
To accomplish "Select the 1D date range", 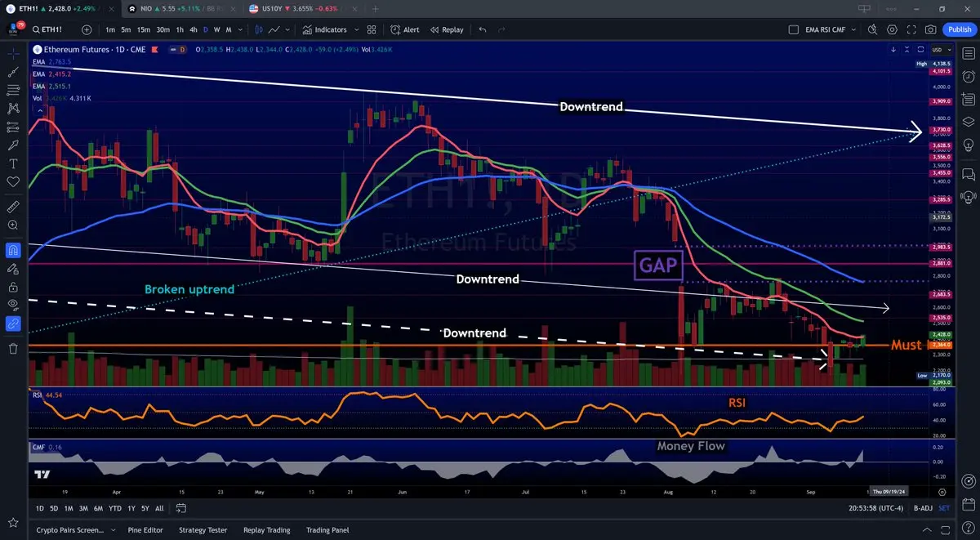I will tap(40, 508).
